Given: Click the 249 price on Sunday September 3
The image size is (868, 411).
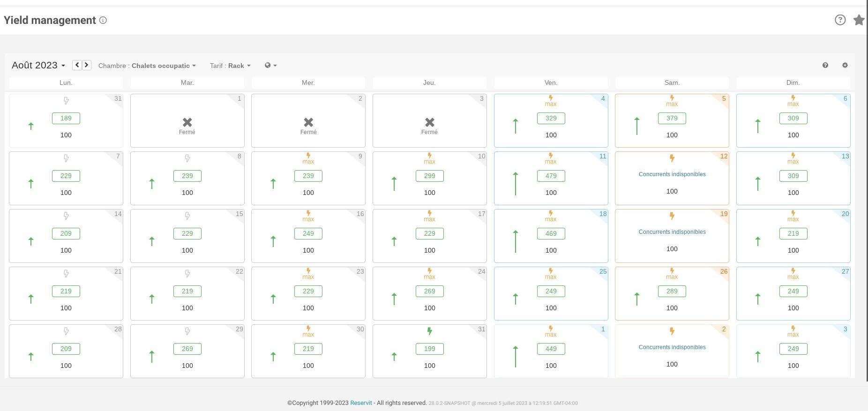Looking at the screenshot, I should click(x=793, y=349).
